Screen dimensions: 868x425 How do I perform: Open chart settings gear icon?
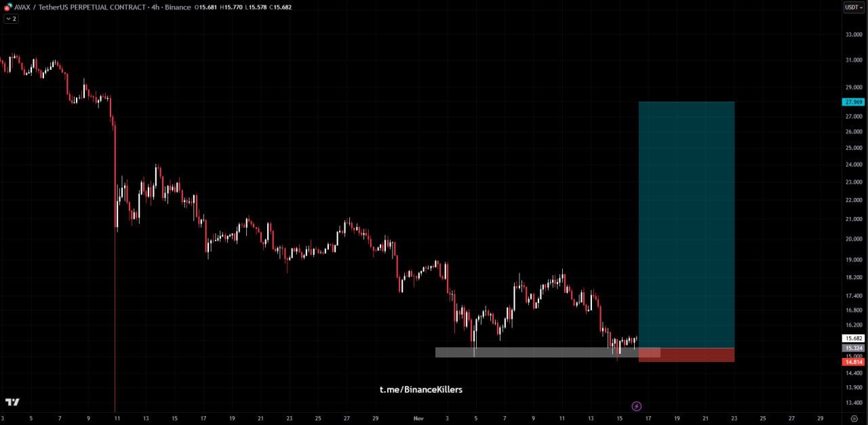click(854, 419)
